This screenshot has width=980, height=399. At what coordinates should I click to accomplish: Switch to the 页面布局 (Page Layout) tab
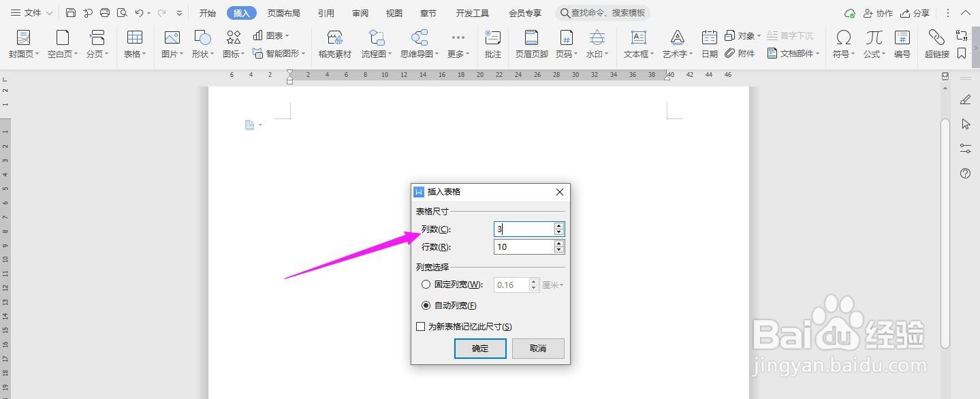[x=283, y=13]
